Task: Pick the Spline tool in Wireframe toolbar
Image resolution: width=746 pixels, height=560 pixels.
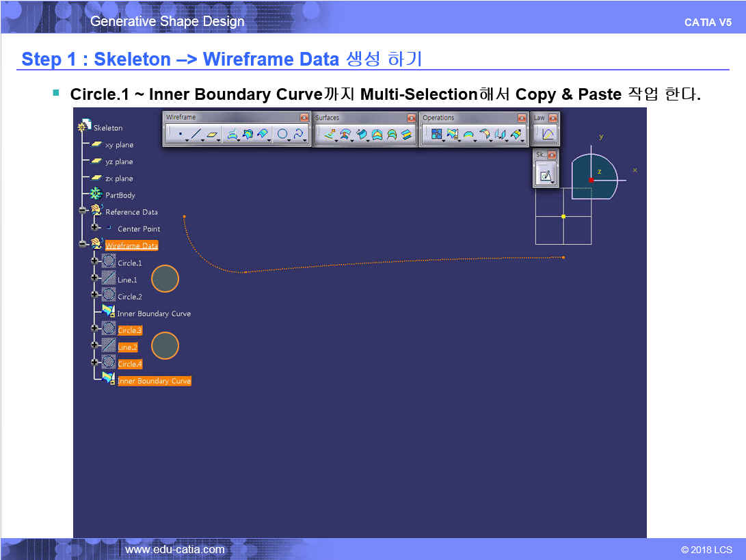Action: (299, 135)
